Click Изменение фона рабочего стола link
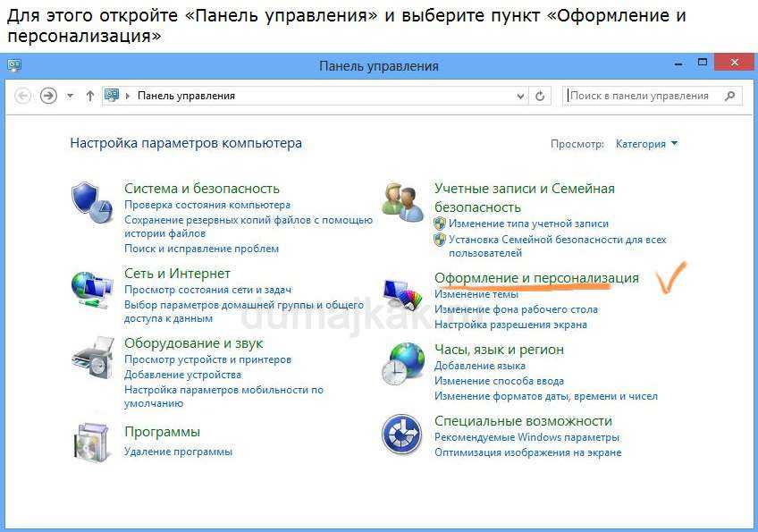 (x=516, y=309)
